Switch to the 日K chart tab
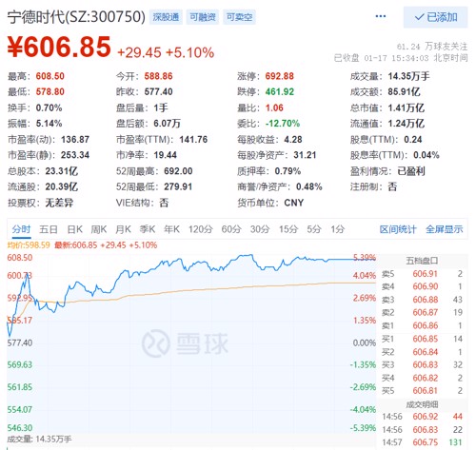476x450 pixels. [74, 229]
